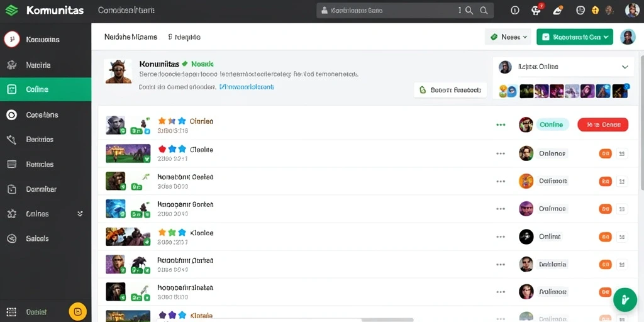Open the Hoaopenir Gorten row blue thumbnail
The image size is (644, 322).
(116, 209)
